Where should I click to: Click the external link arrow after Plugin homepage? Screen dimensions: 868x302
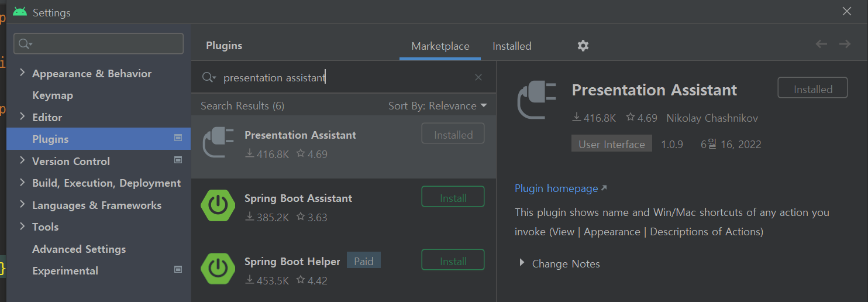point(604,188)
